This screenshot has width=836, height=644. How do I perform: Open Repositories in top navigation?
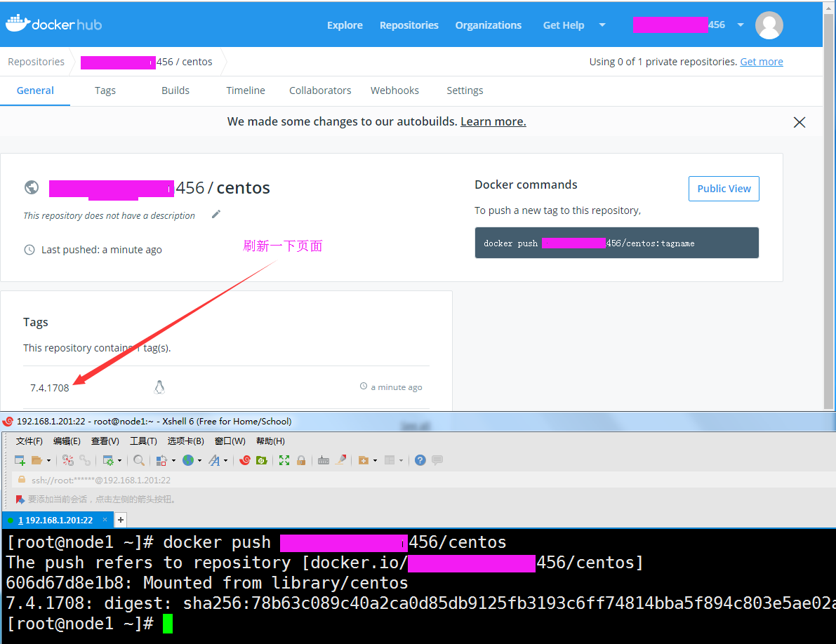[x=409, y=25]
